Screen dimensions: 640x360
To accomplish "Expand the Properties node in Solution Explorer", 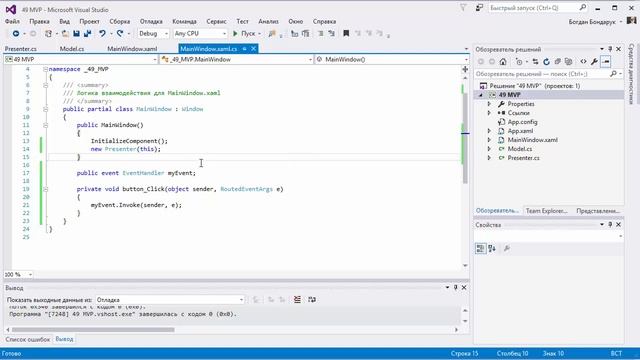I will click(x=489, y=104).
